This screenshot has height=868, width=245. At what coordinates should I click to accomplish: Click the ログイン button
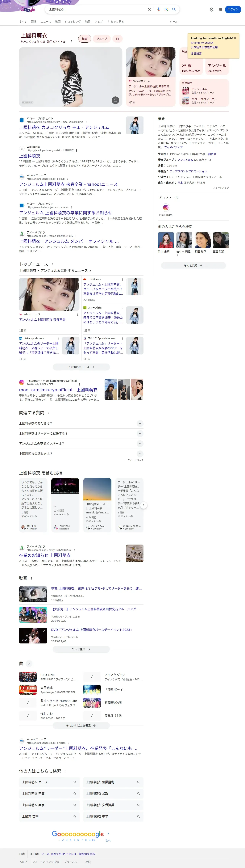click(x=233, y=9)
